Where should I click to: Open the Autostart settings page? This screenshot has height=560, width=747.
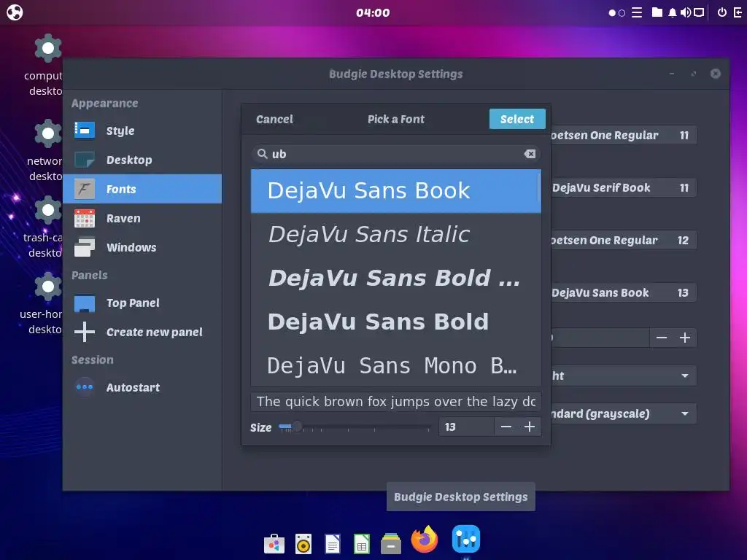(x=142, y=387)
